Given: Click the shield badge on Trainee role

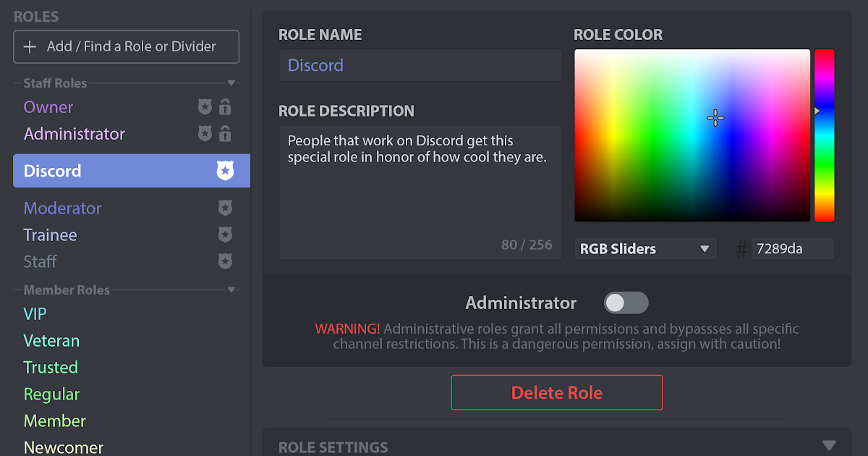Looking at the screenshot, I should (x=226, y=235).
